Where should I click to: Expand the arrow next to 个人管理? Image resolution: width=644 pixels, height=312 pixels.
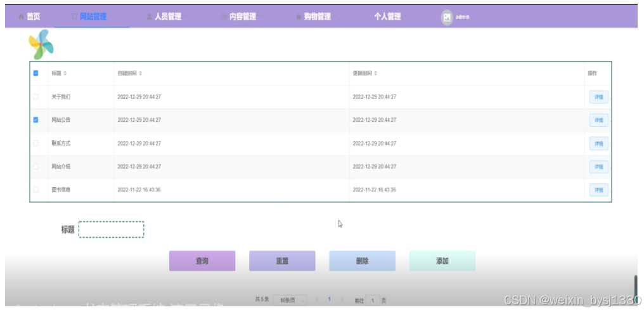pos(405,16)
